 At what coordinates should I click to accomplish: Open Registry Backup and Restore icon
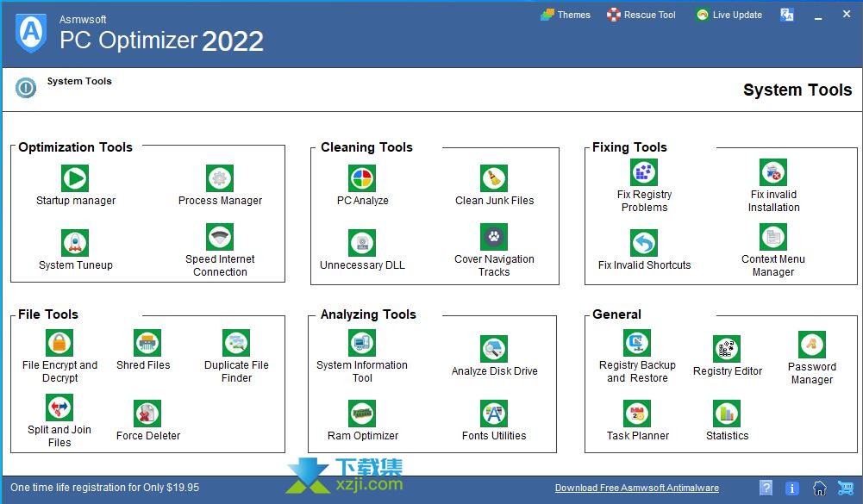tap(637, 343)
